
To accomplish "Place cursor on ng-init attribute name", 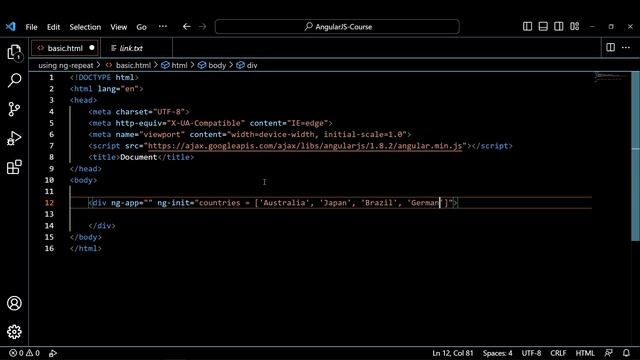I will 173,203.
